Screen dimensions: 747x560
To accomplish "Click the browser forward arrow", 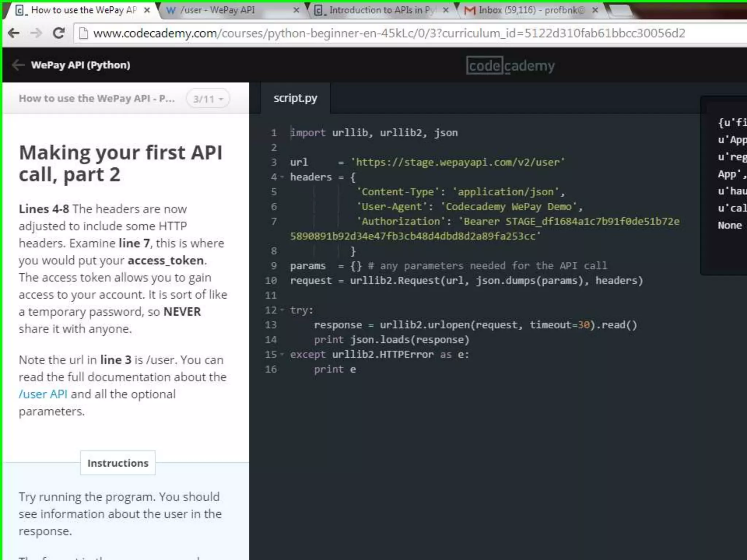I will 36,33.
